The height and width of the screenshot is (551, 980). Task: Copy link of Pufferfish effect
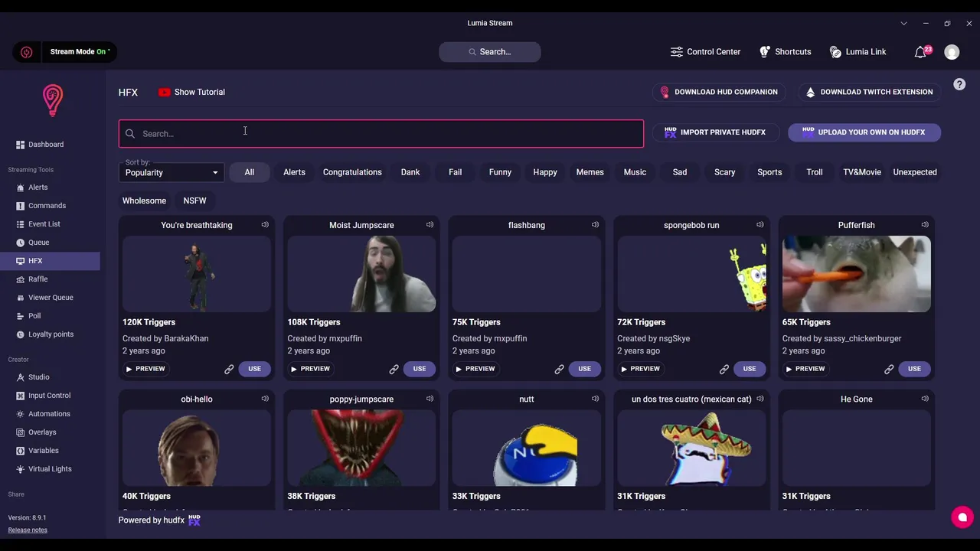(889, 369)
